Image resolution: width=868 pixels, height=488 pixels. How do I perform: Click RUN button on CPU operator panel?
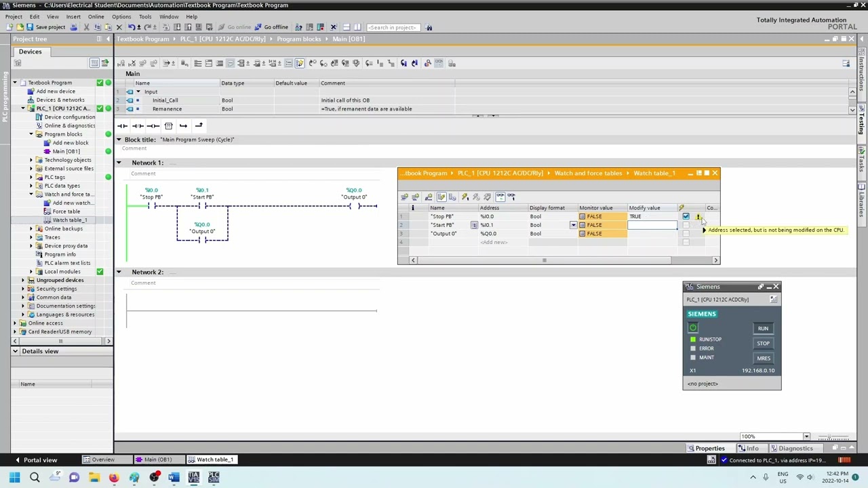point(763,329)
